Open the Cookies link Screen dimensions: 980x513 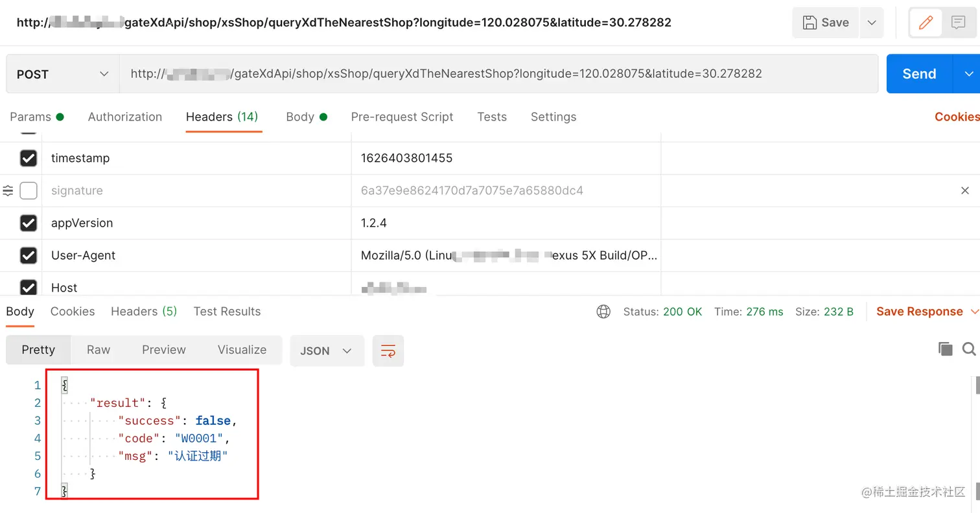click(x=957, y=117)
